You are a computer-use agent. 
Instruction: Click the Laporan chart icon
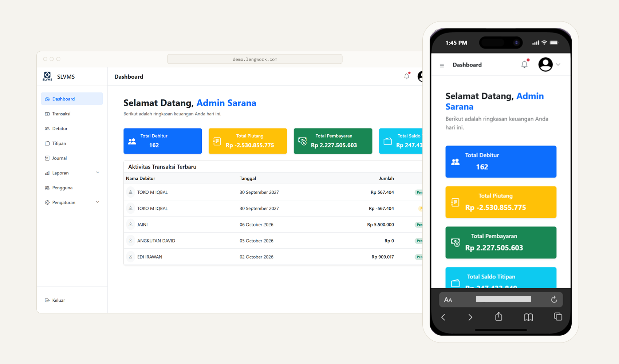pos(47,173)
